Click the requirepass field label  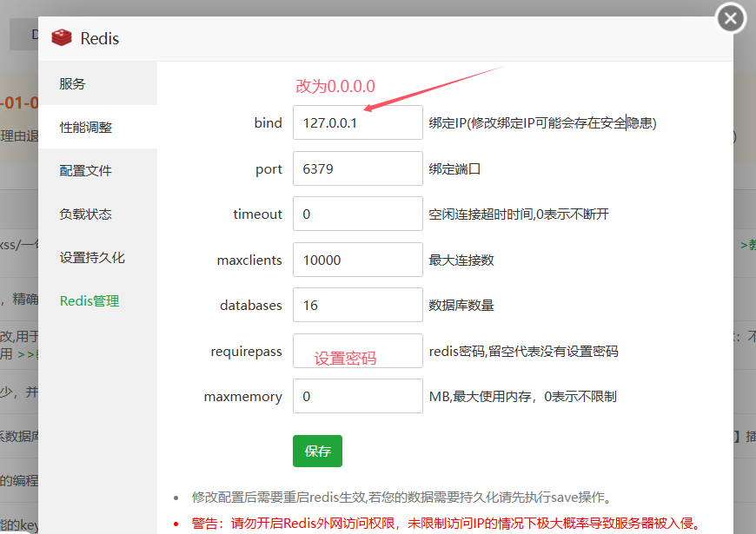point(247,352)
